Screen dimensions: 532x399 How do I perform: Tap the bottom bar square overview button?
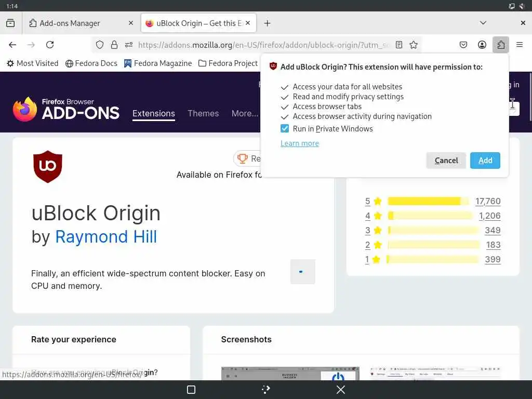click(x=191, y=390)
